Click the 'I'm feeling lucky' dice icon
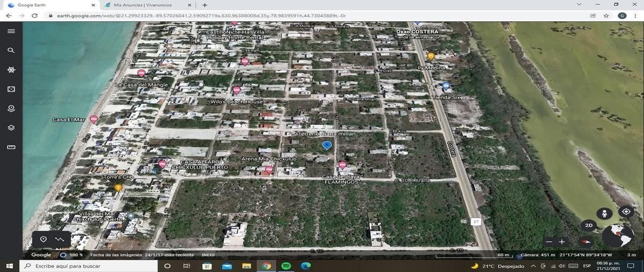 pyautogui.click(x=11, y=89)
